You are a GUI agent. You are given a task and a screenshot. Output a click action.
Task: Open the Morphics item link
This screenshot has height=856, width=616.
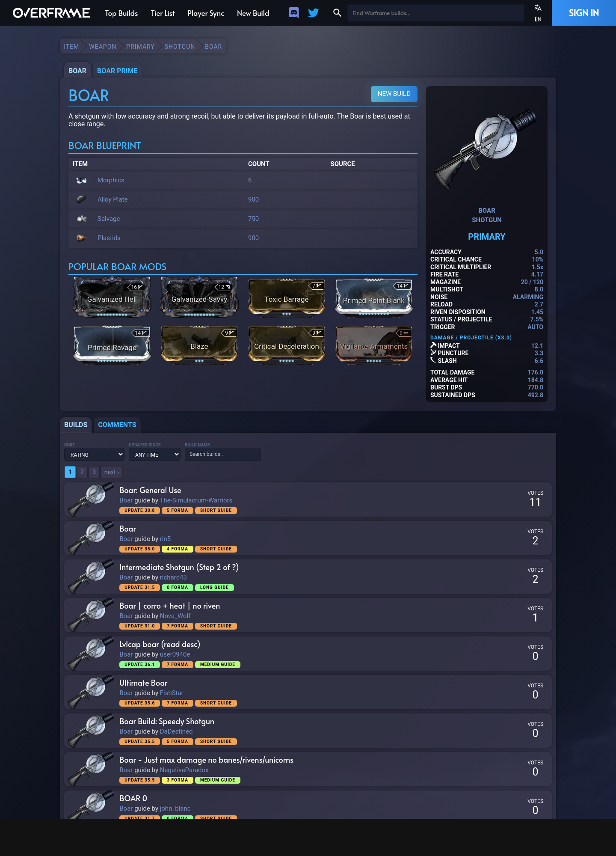[x=111, y=180]
